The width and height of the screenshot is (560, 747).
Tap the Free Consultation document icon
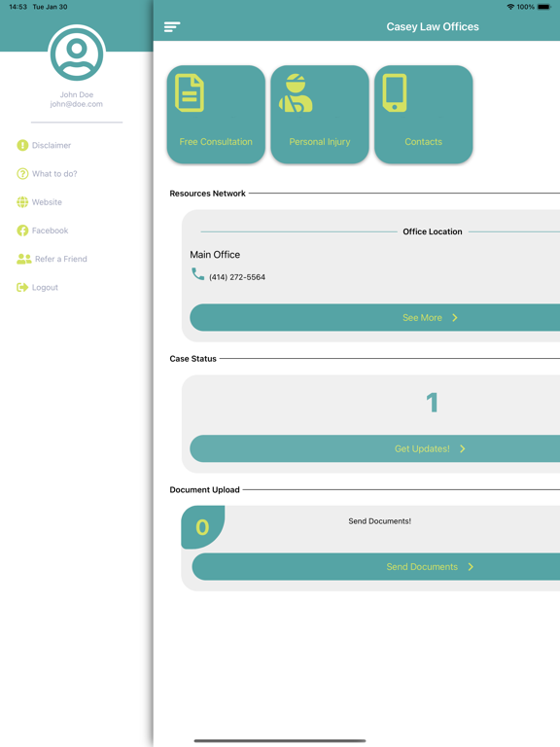190,93
